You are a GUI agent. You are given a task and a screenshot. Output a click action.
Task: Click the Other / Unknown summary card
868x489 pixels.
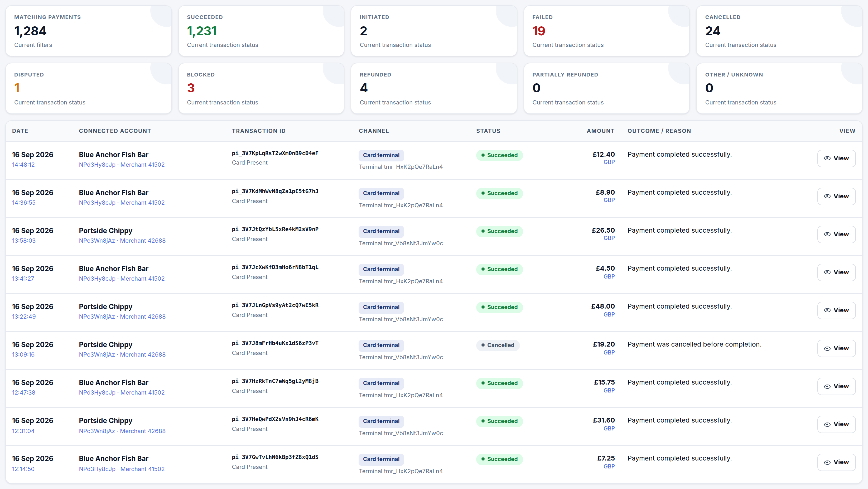779,88
